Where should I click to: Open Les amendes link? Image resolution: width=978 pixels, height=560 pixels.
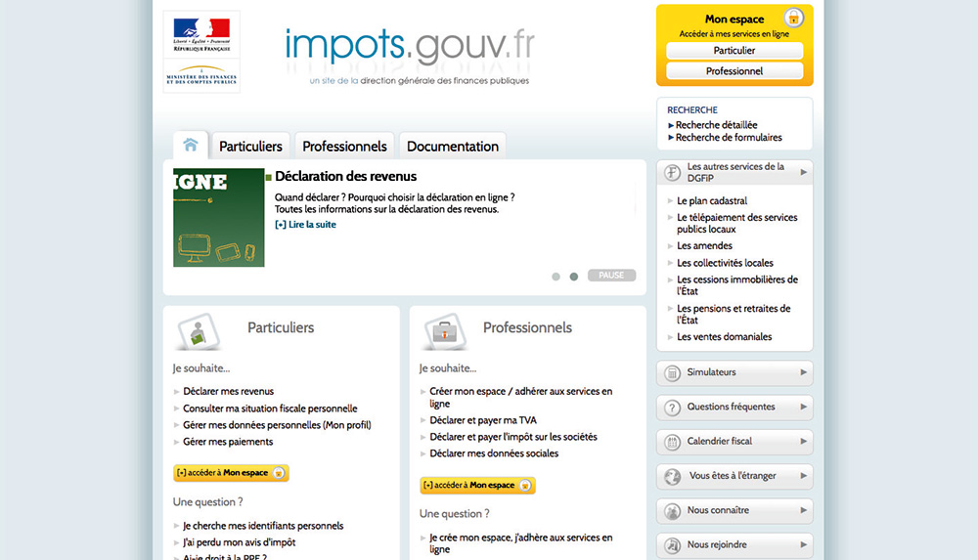point(705,245)
